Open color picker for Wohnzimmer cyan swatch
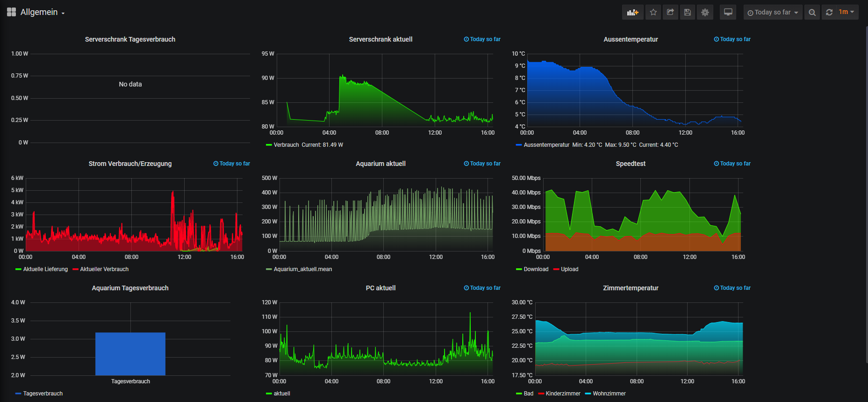Image resolution: width=868 pixels, height=402 pixels. coord(588,394)
